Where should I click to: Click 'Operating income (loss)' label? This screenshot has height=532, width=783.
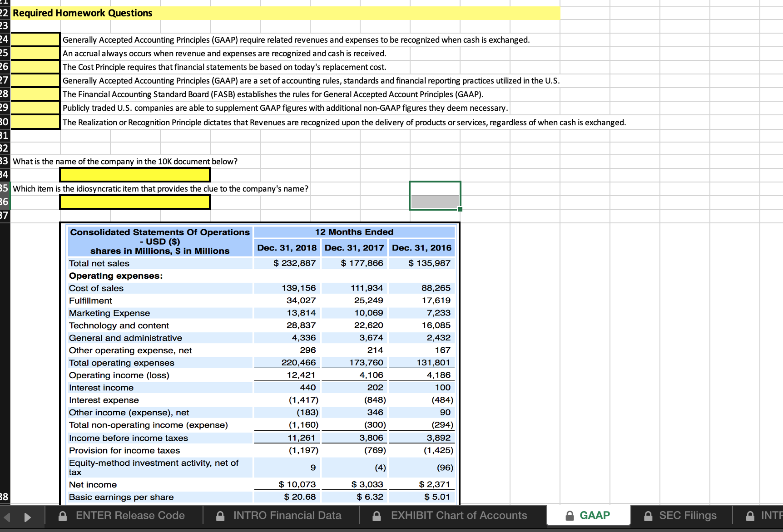119,375
